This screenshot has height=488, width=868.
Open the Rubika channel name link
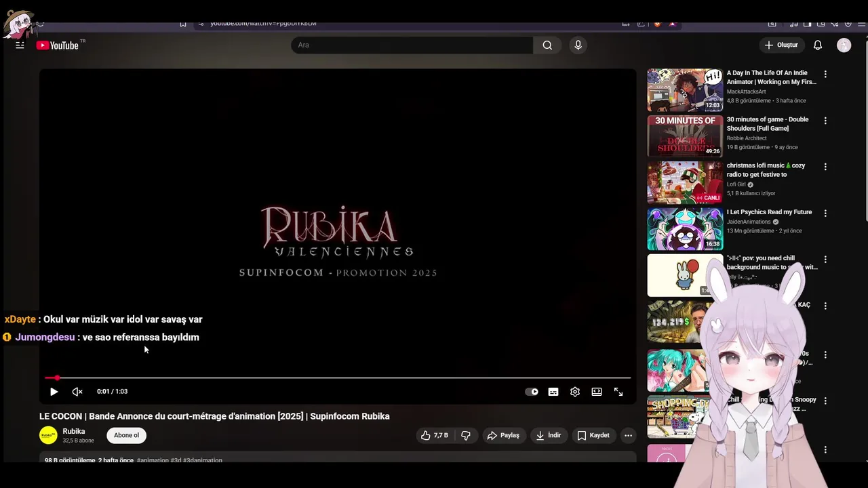click(x=74, y=431)
